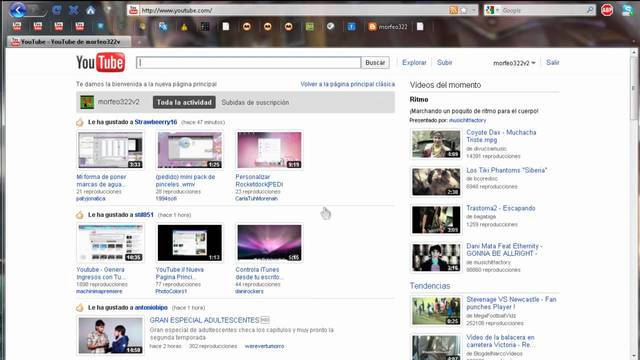The height and width of the screenshot is (360, 640).
Task: Go back with the browser back arrow
Action: point(17,10)
